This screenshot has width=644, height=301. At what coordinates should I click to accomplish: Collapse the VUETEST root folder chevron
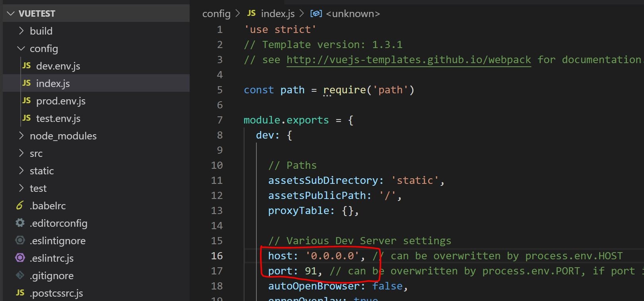11,14
